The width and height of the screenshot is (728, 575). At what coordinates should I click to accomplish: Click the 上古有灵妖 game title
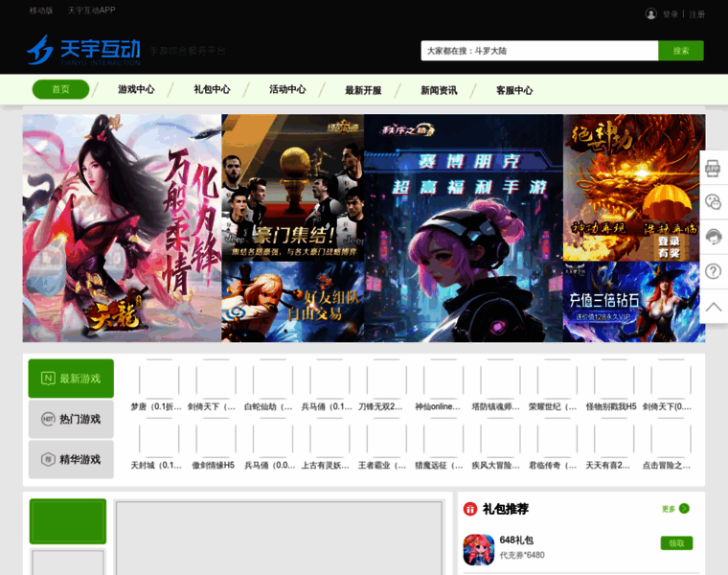[x=325, y=466]
